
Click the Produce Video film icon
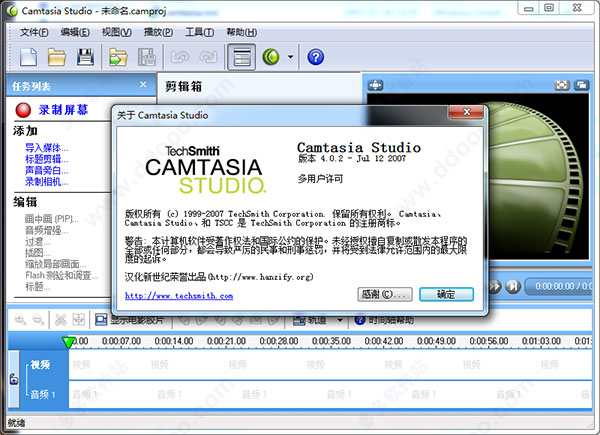(147, 57)
